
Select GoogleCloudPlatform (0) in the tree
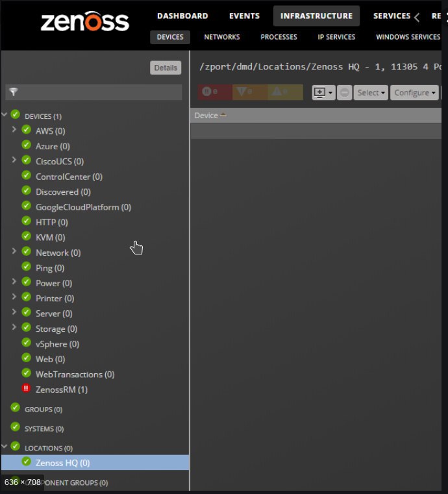[x=84, y=207]
